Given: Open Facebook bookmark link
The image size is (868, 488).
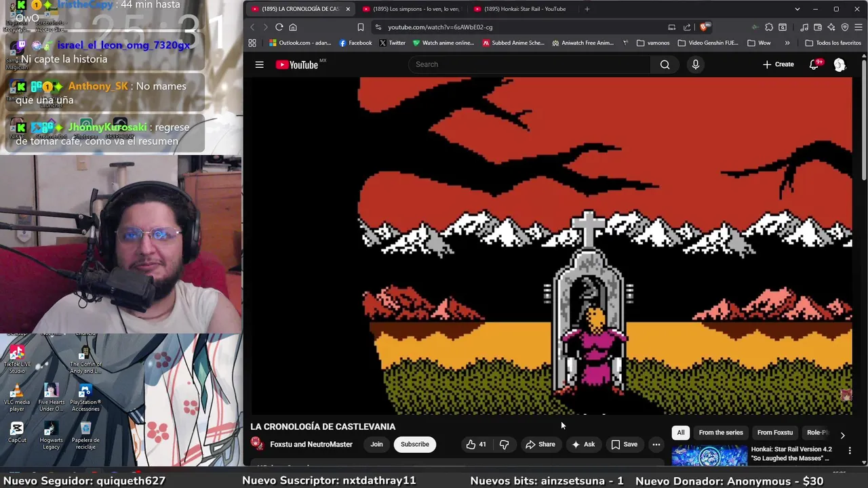Looking at the screenshot, I should coord(355,43).
